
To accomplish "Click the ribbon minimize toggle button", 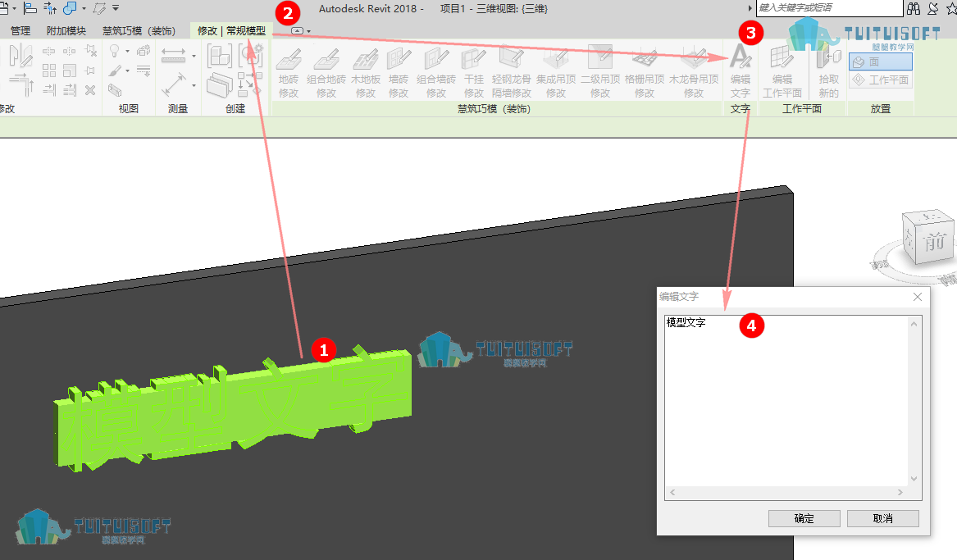I will click(x=297, y=30).
